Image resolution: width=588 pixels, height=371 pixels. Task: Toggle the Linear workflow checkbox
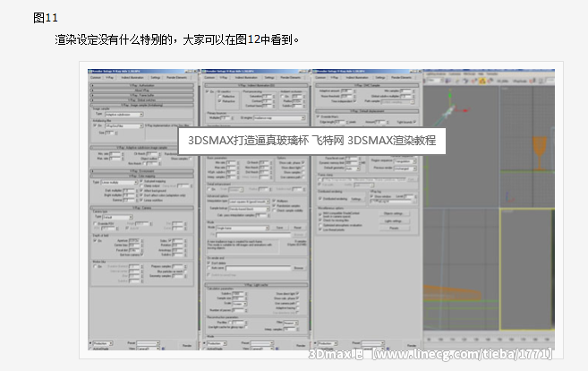tap(141, 200)
